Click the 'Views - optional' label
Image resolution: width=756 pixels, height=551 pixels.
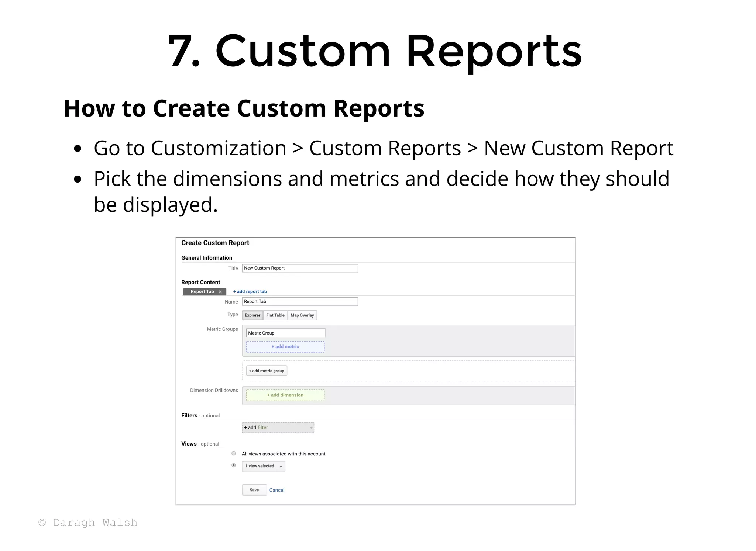tap(200, 444)
